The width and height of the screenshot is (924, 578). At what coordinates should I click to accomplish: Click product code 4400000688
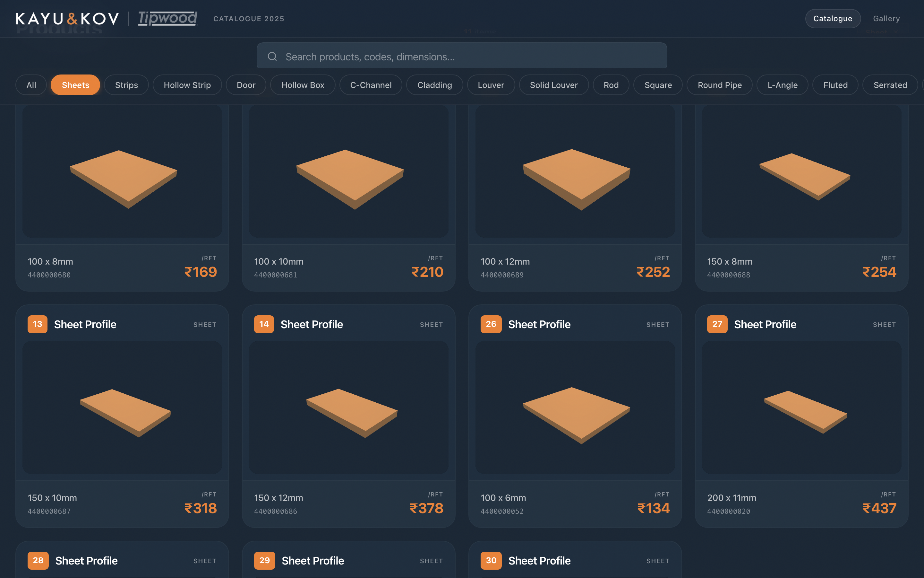(x=728, y=275)
